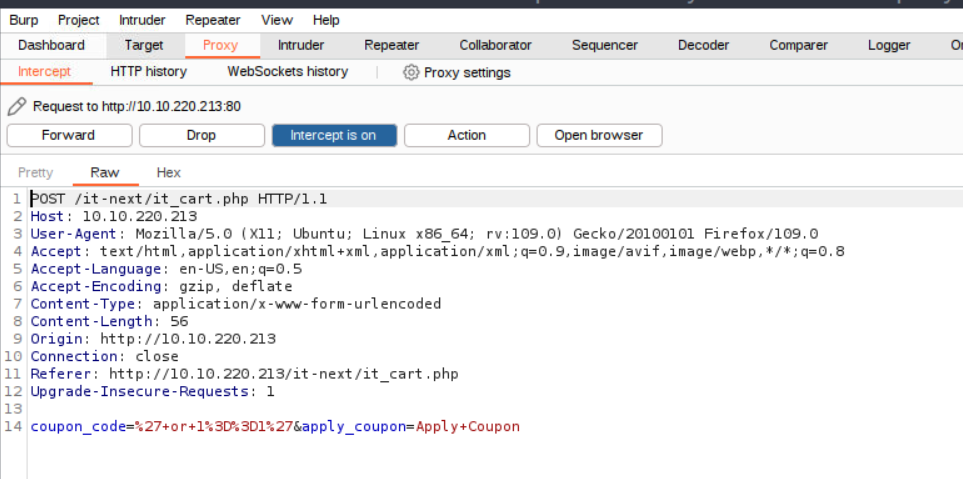Open Proxy settings gear icon
This screenshot has height=479, width=963.
point(410,72)
